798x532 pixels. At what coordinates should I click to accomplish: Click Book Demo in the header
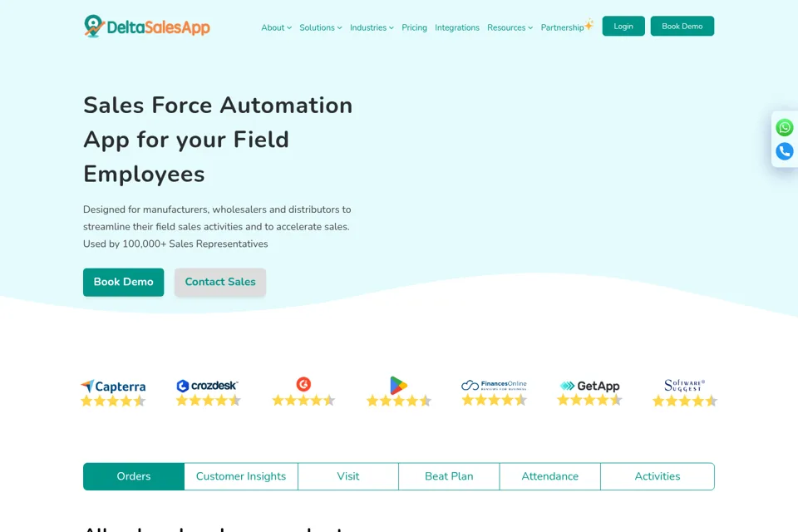point(682,26)
